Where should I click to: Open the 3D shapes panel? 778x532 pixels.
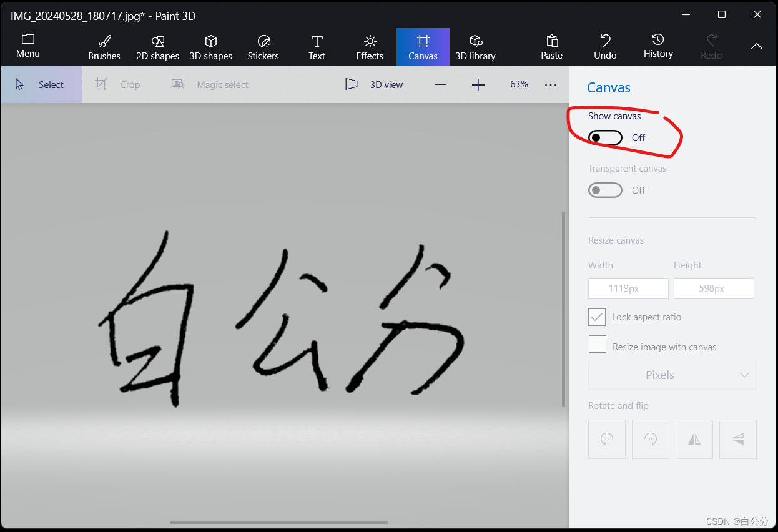pyautogui.click(x=210, y=46)
